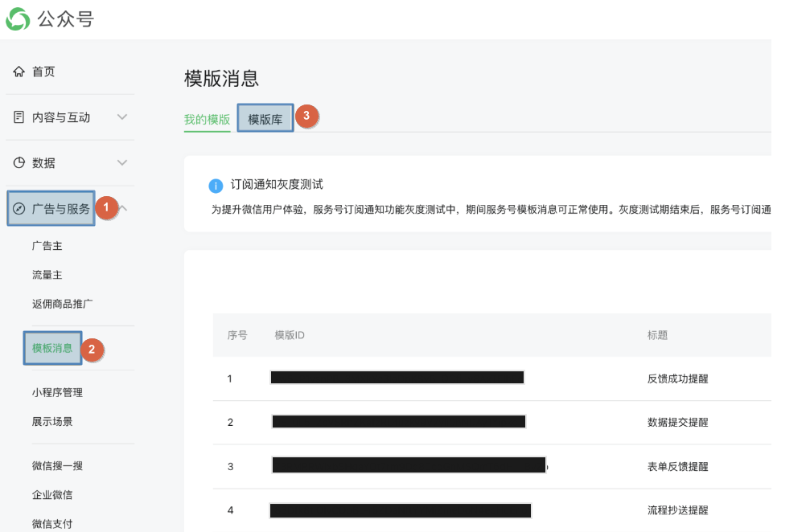Select 模板消息 in the sidebar
Viewport: 810px width, 532px height.
(52, 348)
